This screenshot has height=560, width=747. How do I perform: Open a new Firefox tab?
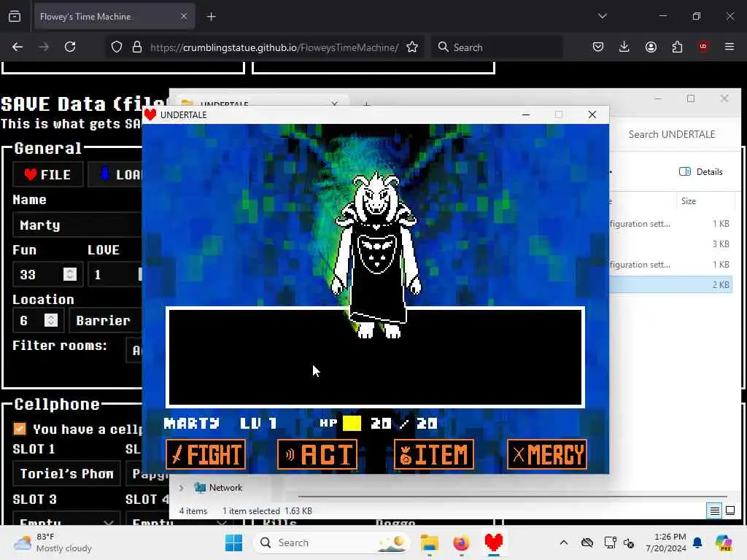pos(211,17)
